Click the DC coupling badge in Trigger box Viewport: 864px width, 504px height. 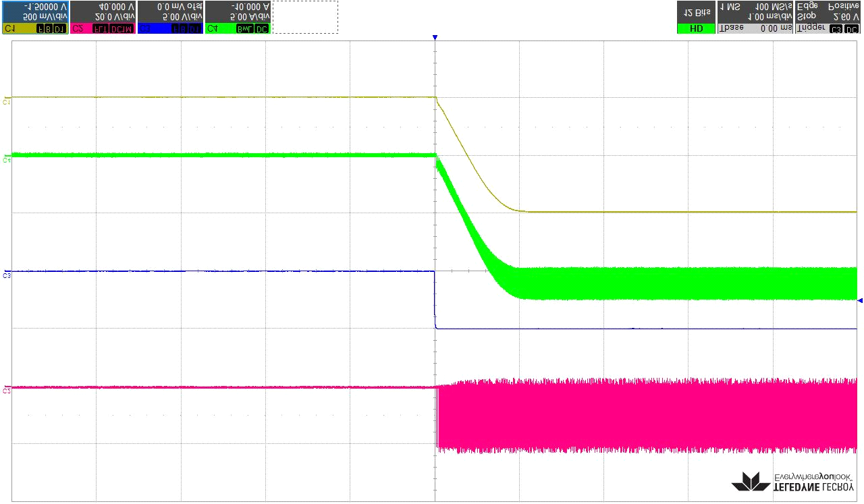point(852,29)
